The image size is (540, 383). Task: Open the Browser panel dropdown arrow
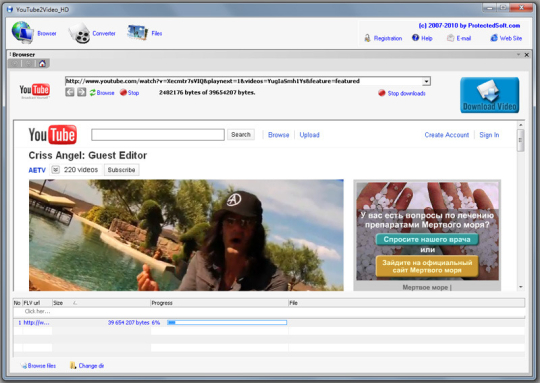518,54
